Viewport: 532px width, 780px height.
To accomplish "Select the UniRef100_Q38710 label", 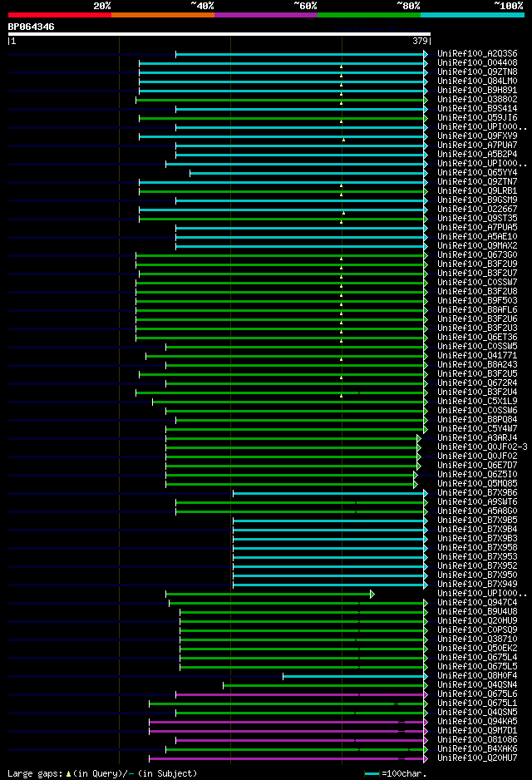I will point(477,639).
